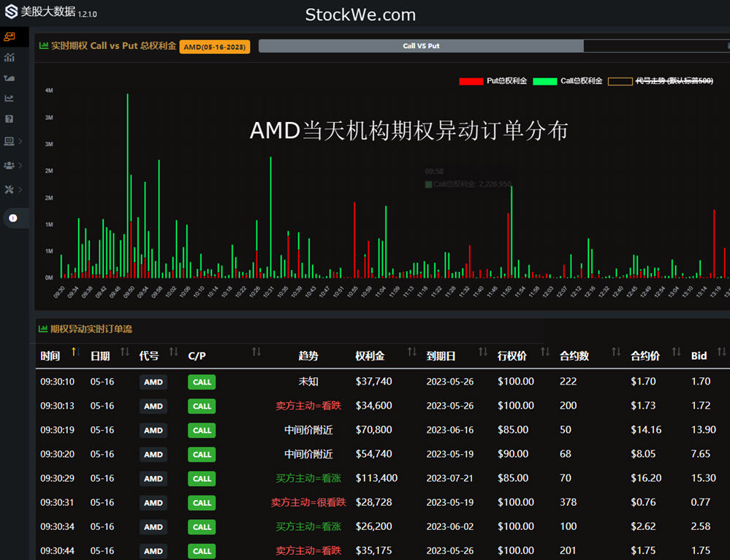
Task: Select the $26,200 premium cell
Action: click(x=373, y=527)
